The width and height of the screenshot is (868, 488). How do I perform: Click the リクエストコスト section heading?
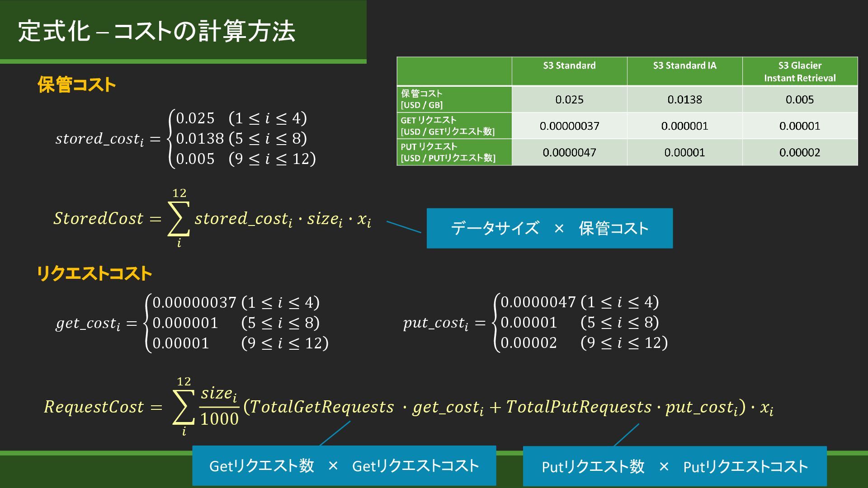[94, 274]
